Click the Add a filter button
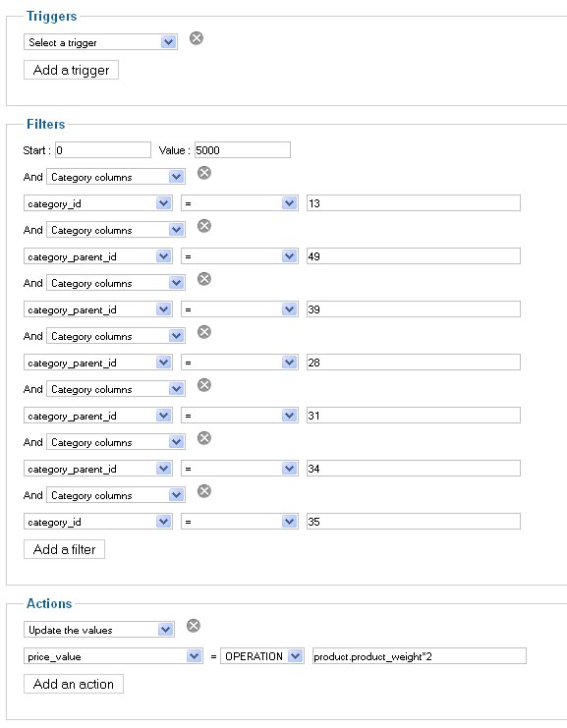The width and height of the screenshot is (567, 728). (x=64, y=549)
